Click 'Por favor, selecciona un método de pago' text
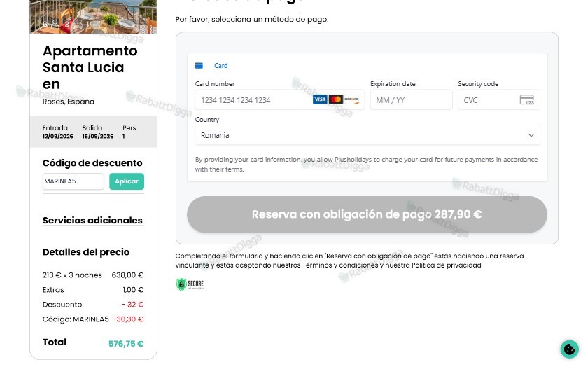 tap(252, 19)
